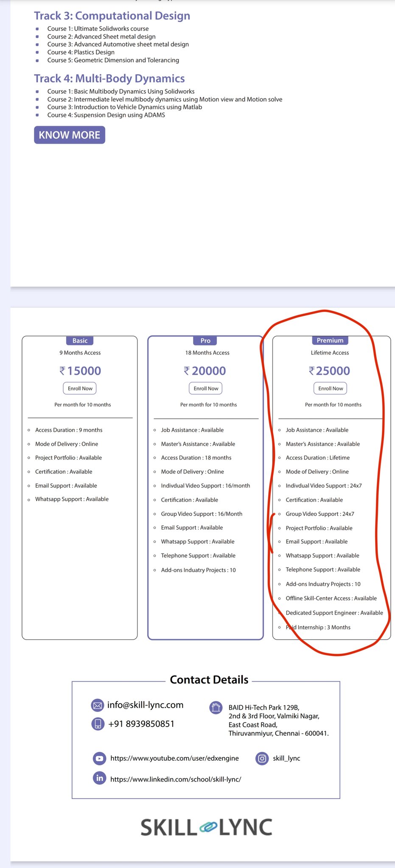Click Paid Internship : 3 Months
Screen dimensions: 395x868
[318, 627]
